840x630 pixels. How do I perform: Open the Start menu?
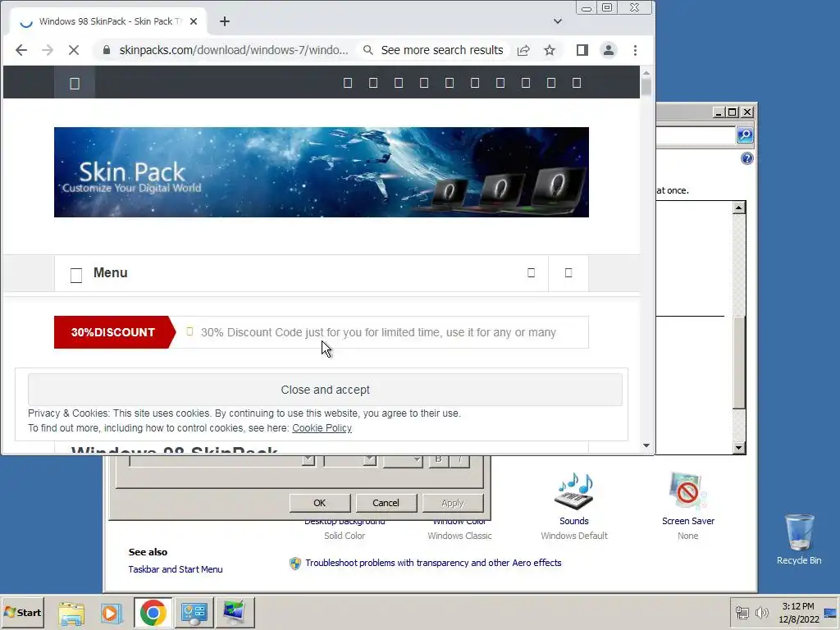click(x=22, y=612)
